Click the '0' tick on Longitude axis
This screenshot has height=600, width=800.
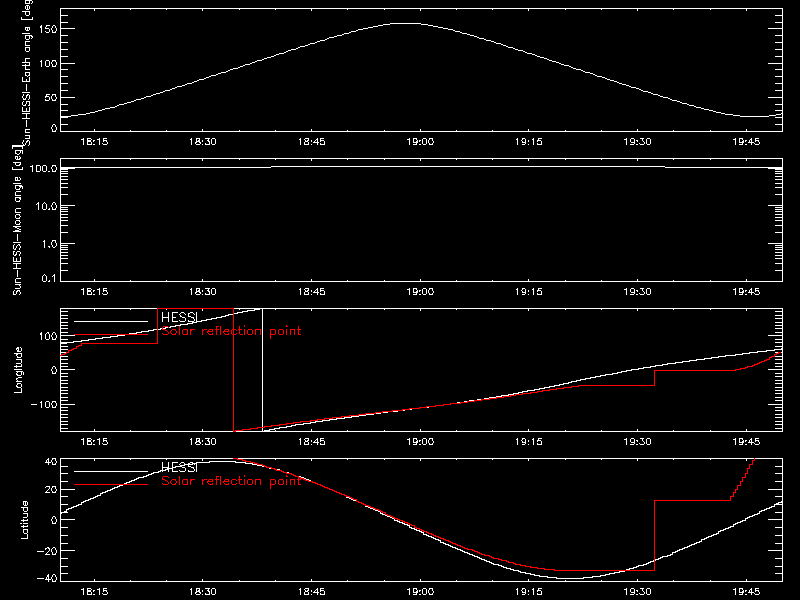54,370
